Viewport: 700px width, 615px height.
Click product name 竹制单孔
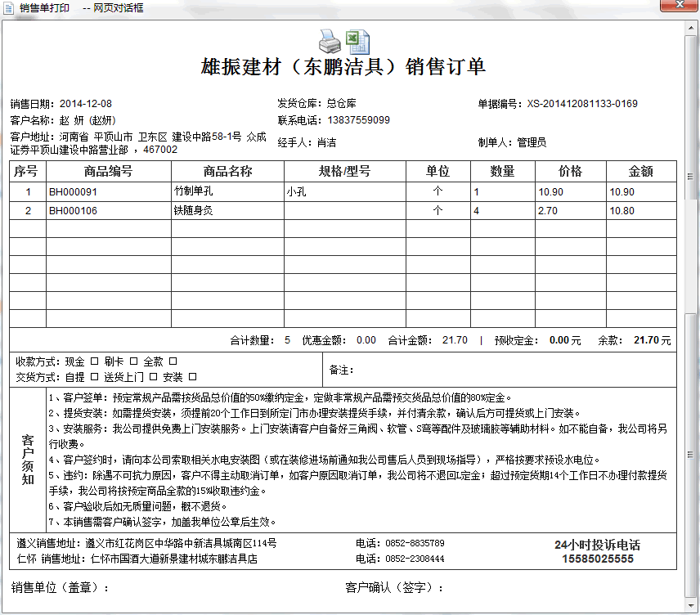(193, 191)
